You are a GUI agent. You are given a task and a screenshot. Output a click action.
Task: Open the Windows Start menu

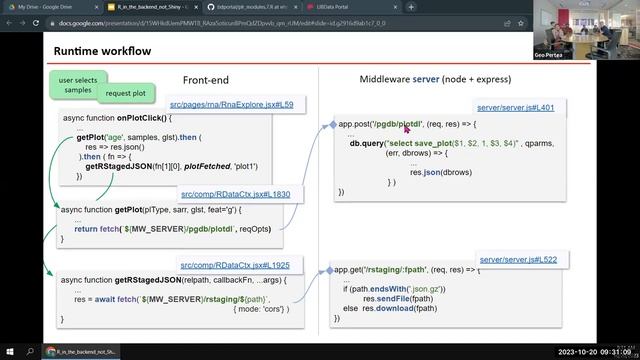[10, 351]
